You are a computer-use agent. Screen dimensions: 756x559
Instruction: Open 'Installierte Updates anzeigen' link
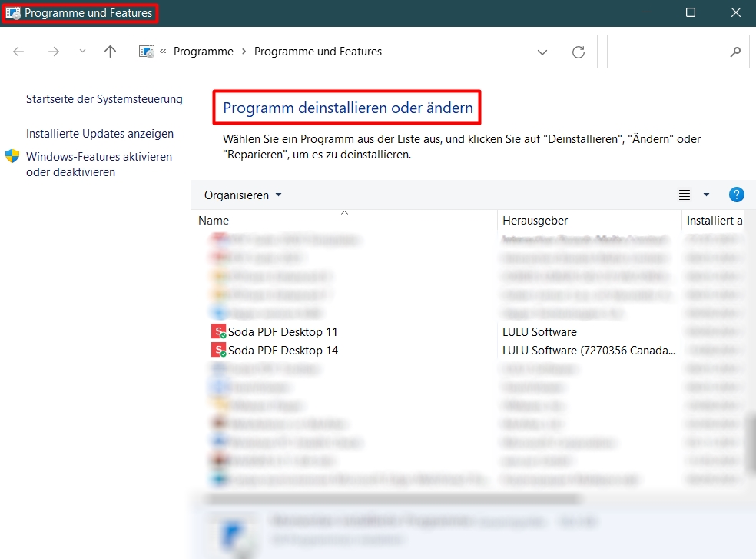[x=100, y=134]
